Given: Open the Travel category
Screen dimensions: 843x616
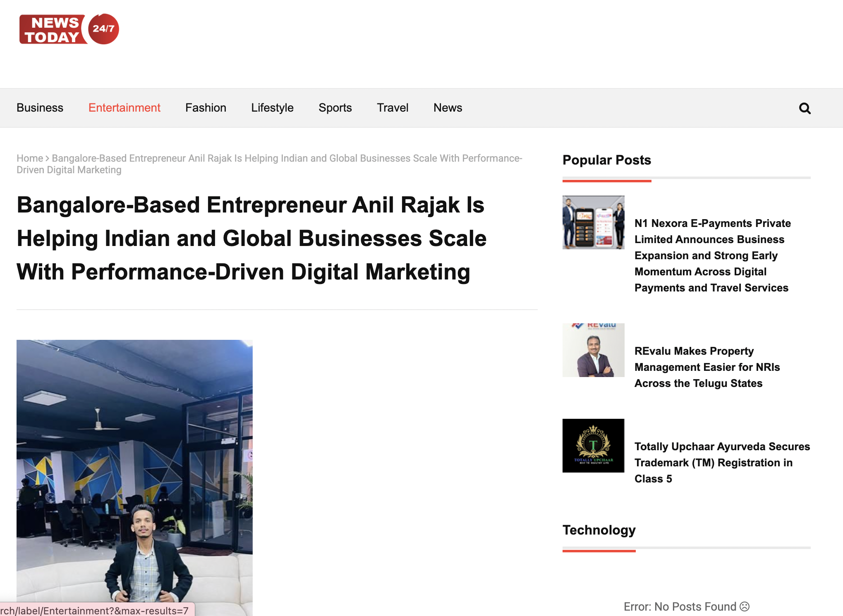Looking at the screenshot, I should 393,108.
